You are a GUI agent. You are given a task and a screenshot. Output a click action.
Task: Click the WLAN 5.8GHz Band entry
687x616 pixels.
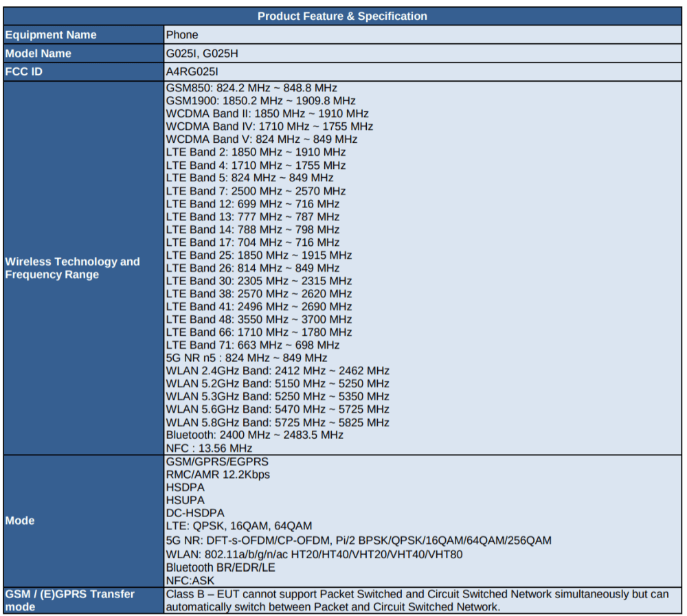(278, 422)
